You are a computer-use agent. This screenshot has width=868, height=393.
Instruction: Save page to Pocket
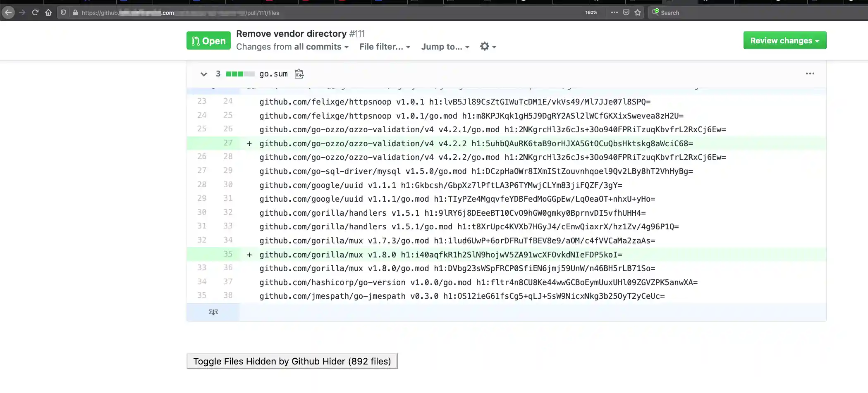click(x=626, y=12)
